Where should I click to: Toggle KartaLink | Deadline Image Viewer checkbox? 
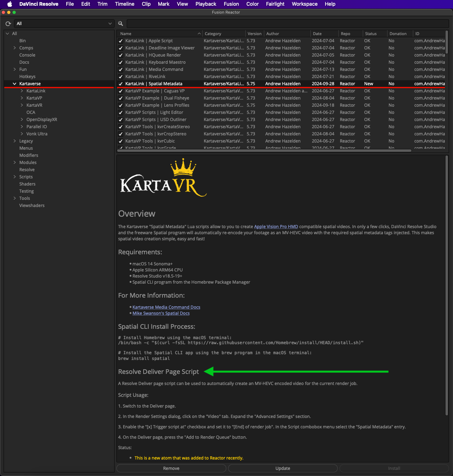point(121,48)
